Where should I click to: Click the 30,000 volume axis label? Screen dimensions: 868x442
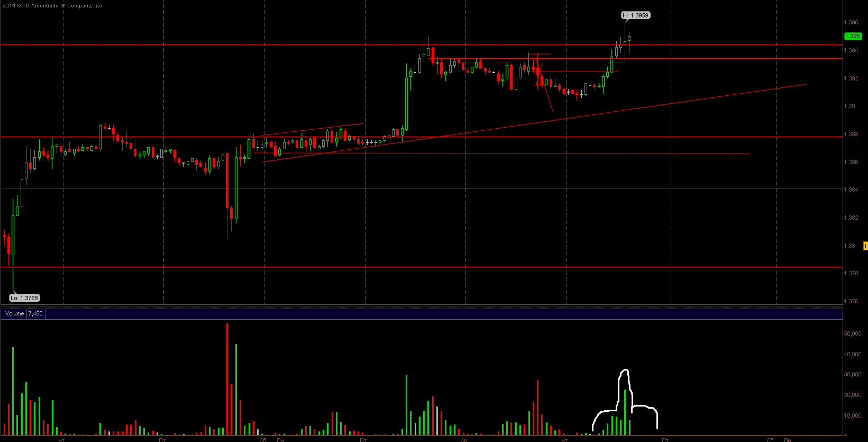[853, 374]
